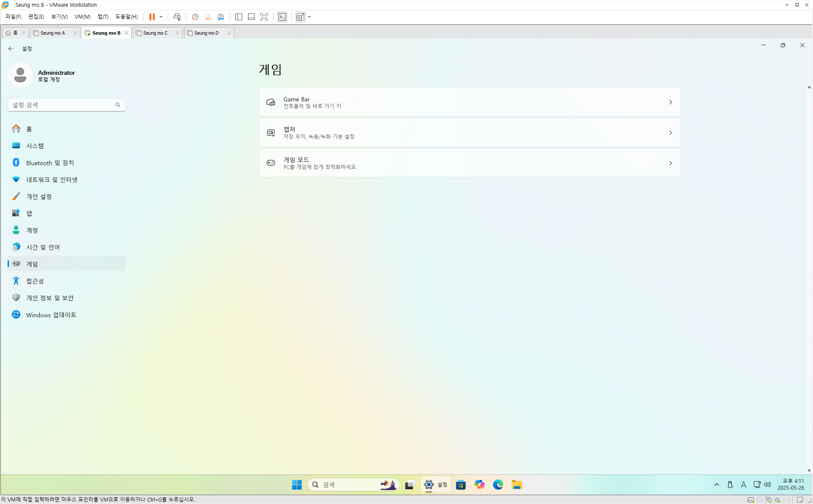
Task: Open the power options dropdown arrow
Action: click(161, 17)
